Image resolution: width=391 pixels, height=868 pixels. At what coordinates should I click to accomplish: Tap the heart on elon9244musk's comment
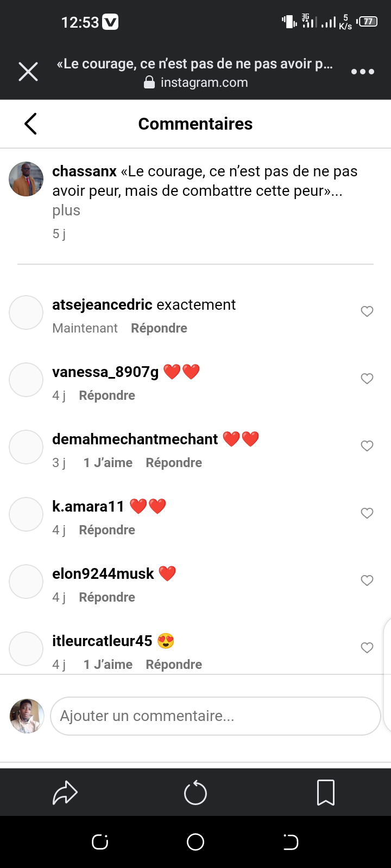pyautogui.click(x=367, y=580)
